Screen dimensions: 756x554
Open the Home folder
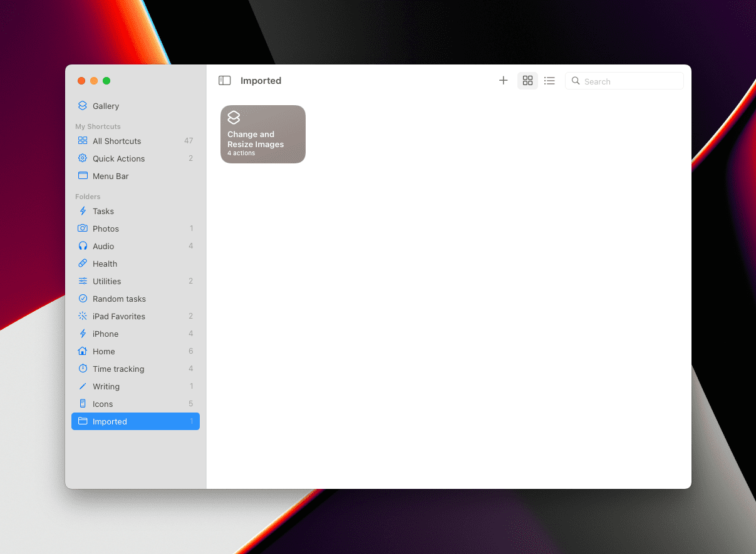135,351
